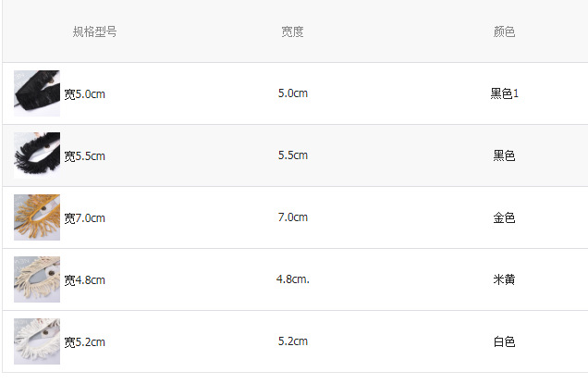
Task: Click the black 5.0cm fringe thumbnail
Action: tap(37, 93)
